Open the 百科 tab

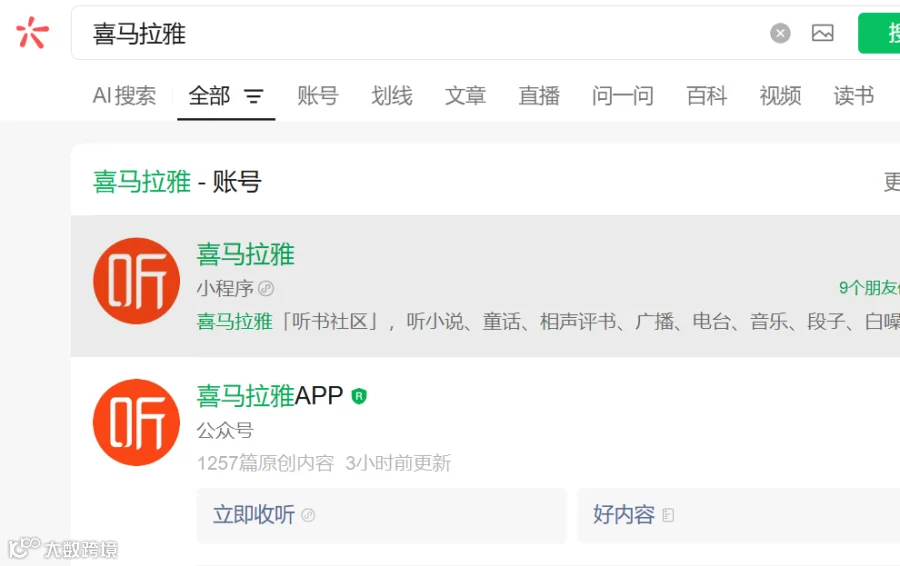click(x=707, y=95)
